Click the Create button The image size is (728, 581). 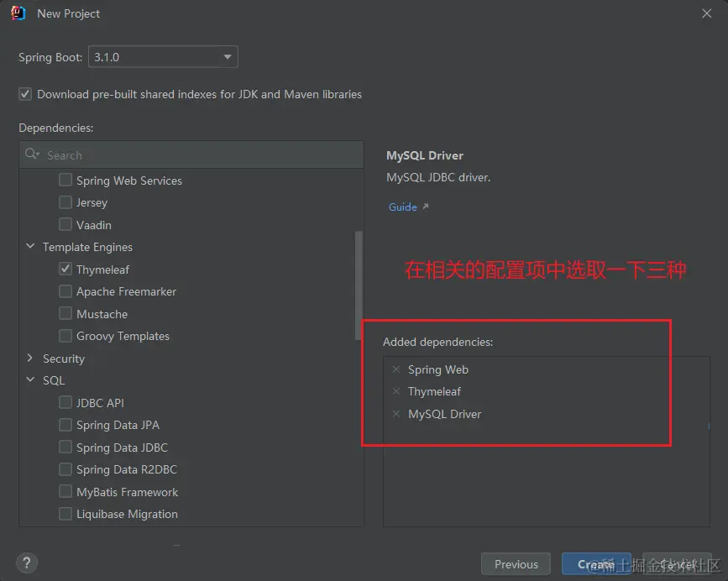coord(596,564)
